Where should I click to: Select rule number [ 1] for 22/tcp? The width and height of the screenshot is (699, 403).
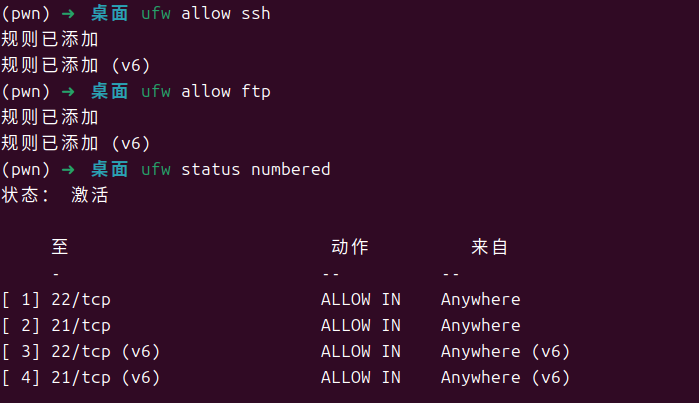[21, 299]
